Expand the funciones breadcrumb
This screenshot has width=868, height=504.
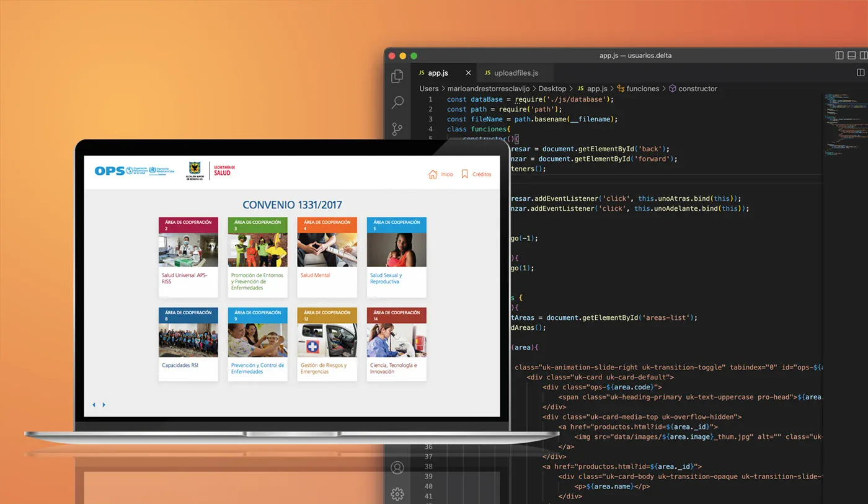(x=638, y=89)
